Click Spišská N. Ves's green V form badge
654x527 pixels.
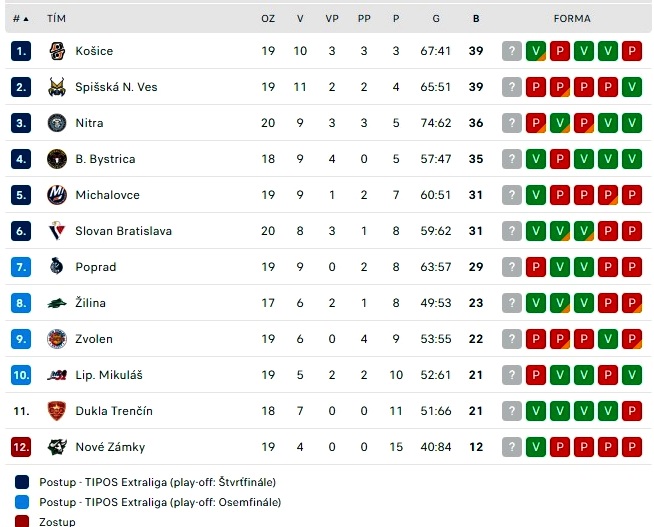tap(632, 87)
